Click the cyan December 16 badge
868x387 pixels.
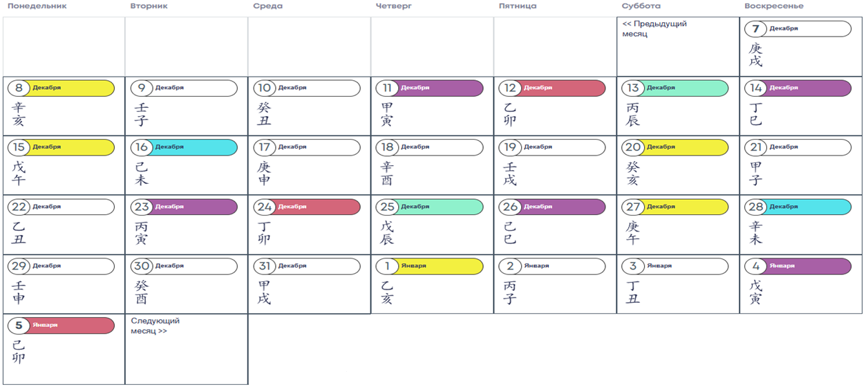coord(184,147)
